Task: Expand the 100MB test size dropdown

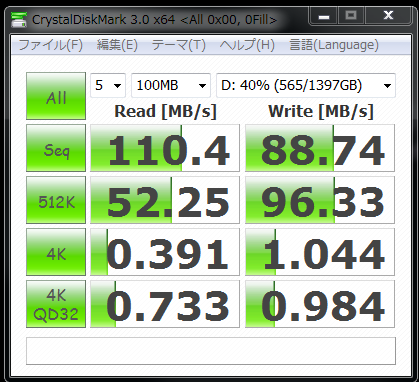Action: coord(171,86)
